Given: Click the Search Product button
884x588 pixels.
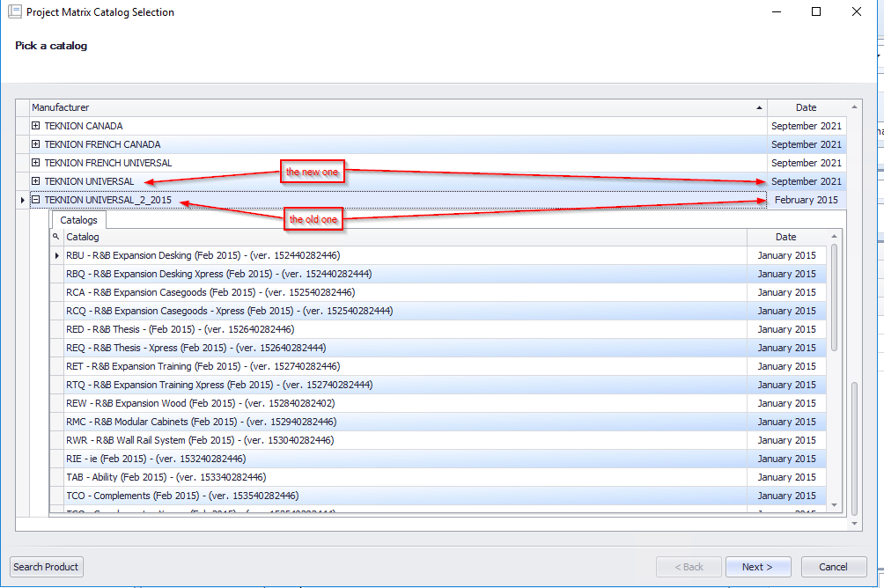Looking at the screenshot, I should tap(47, 567).
